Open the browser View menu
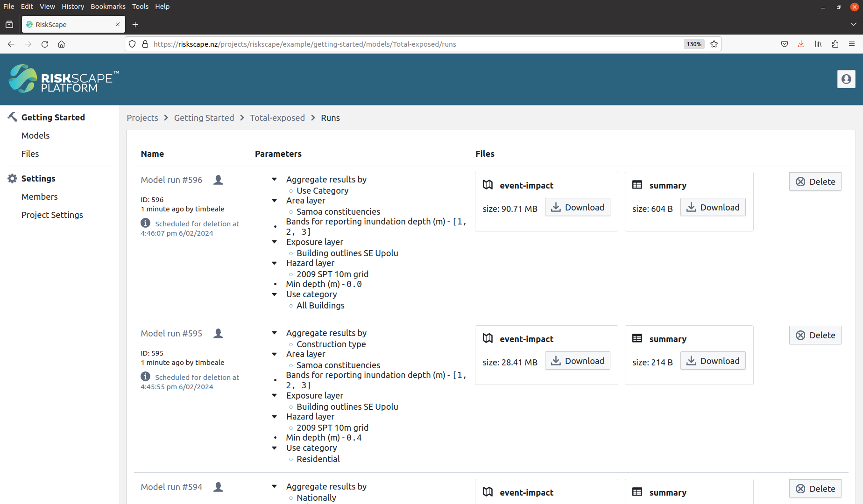This screenshot has width=863, height=504. tap(47, 7)
